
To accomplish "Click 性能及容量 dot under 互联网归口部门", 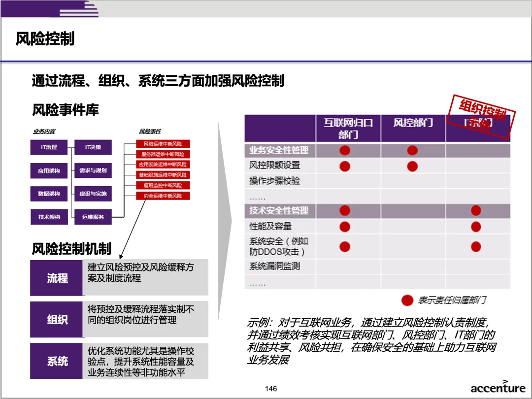I will tap(345, 227).
